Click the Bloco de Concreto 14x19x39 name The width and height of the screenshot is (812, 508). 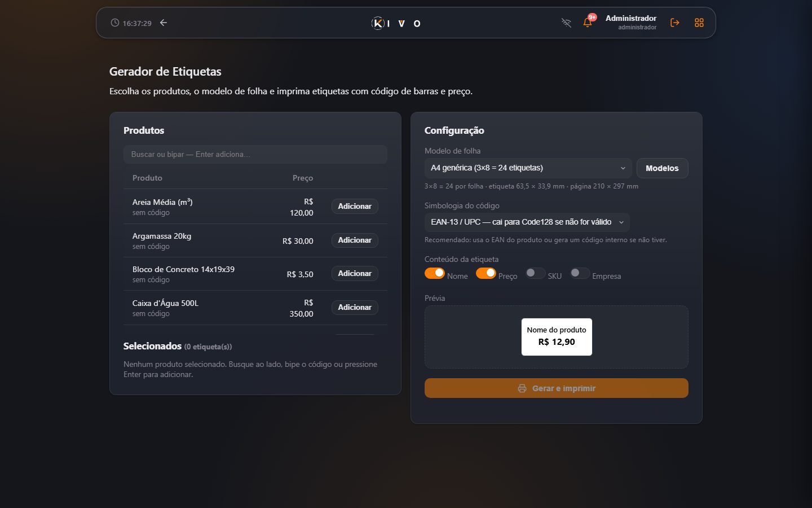click(x=183, y=269)
